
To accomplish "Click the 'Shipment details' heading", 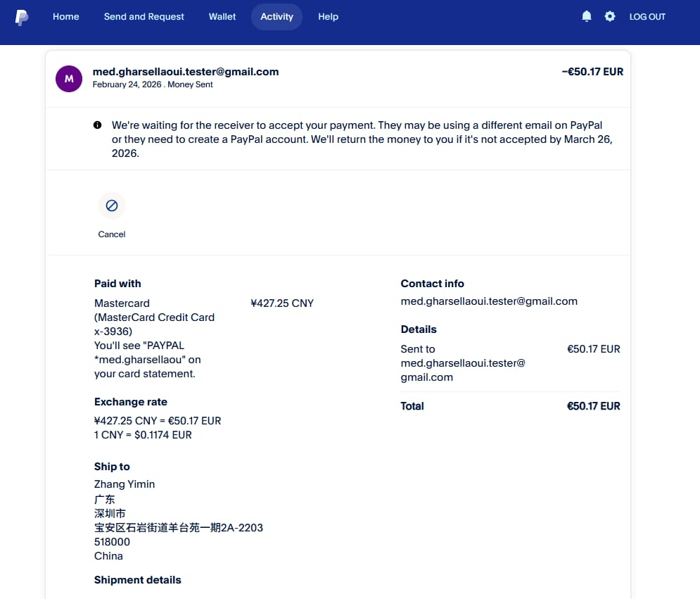I will tap(137, 580).
